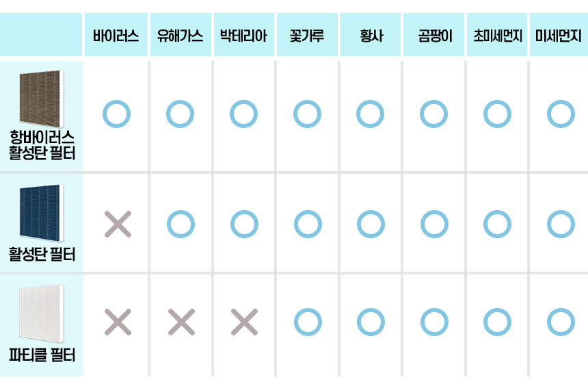Click the circle for 활성탄 필터 황사

(371, 224)
